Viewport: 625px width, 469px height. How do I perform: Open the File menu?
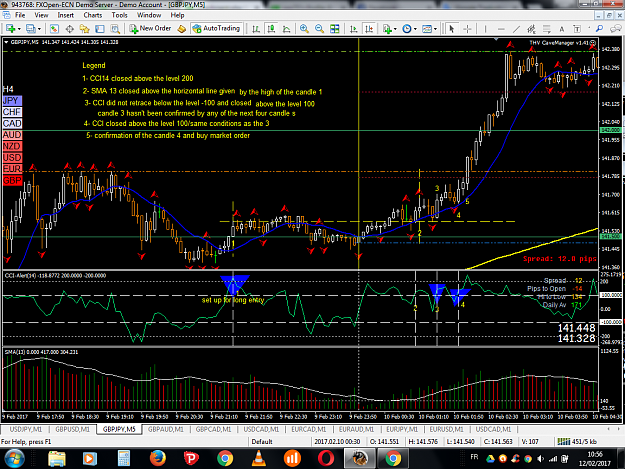click(20, 15)
